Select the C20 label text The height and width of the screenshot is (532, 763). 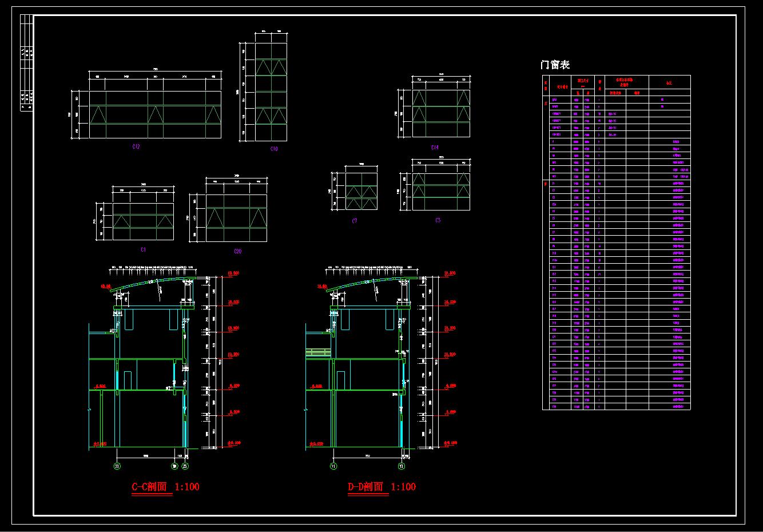click(238, 251)
